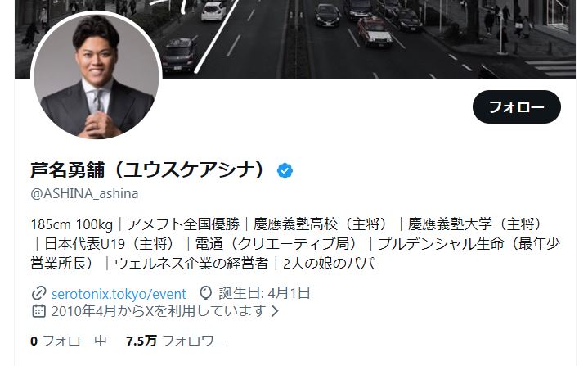
Task: Click the chain link icon beside website
Action: (38, 293)
